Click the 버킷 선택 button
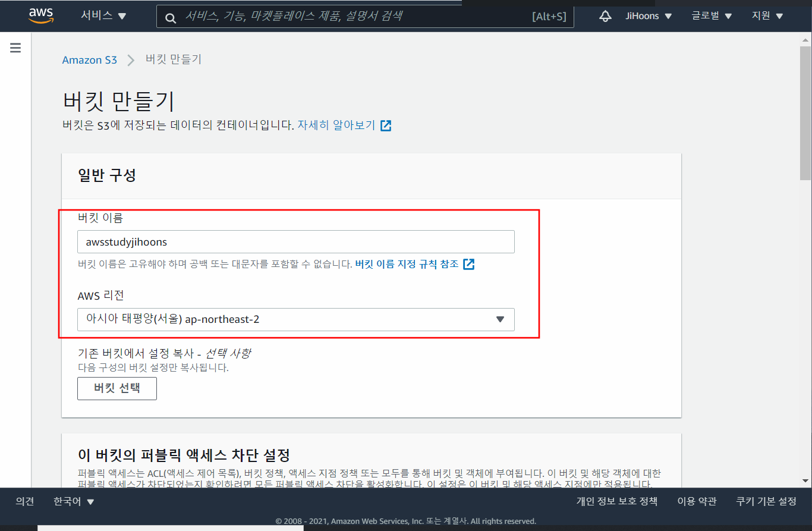 117,388
